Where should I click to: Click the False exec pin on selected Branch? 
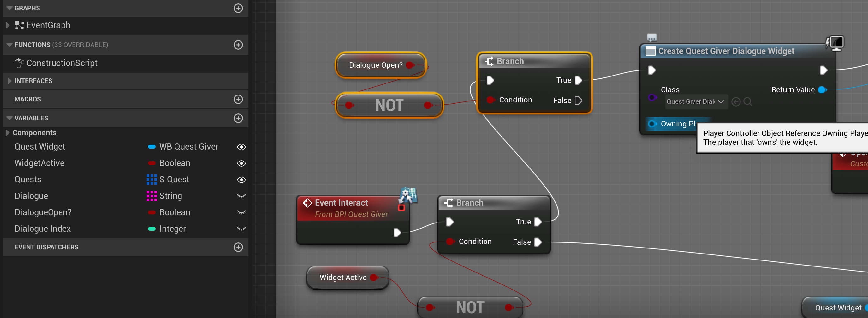[x=578, y=101]
